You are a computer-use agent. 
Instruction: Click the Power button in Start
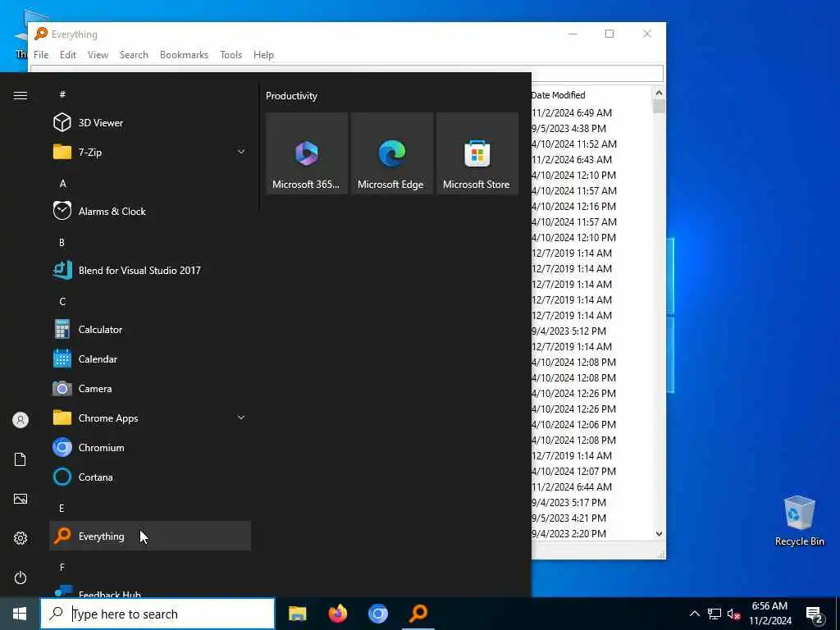pos(21,577)
